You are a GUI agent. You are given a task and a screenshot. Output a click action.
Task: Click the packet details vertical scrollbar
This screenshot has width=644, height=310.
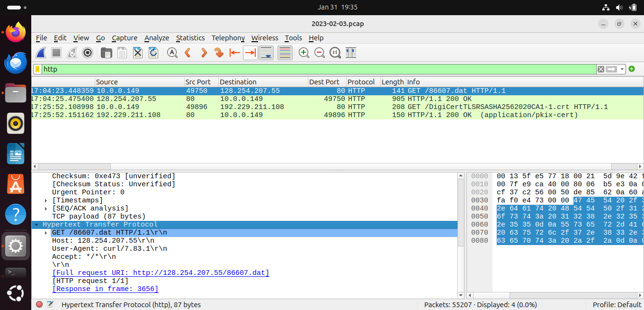[x=461, y=212]
